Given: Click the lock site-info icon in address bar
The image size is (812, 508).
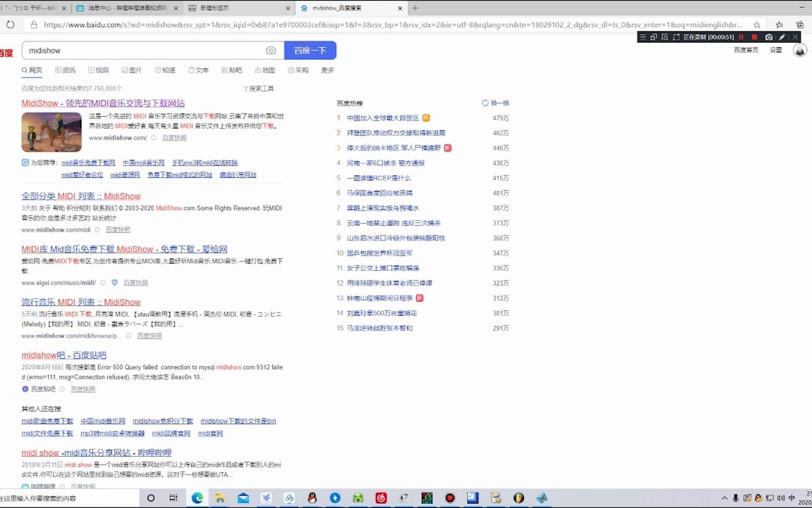Looking at the screenshot, I should tap(33, 24).
